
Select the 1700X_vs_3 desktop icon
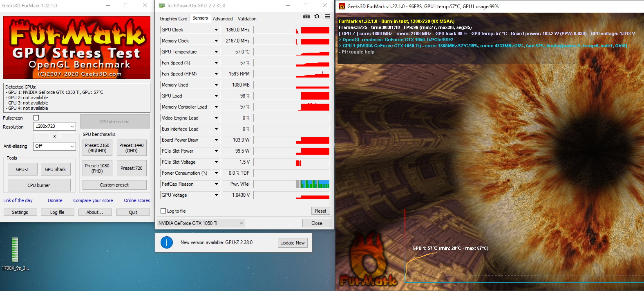tap(15, 254)
